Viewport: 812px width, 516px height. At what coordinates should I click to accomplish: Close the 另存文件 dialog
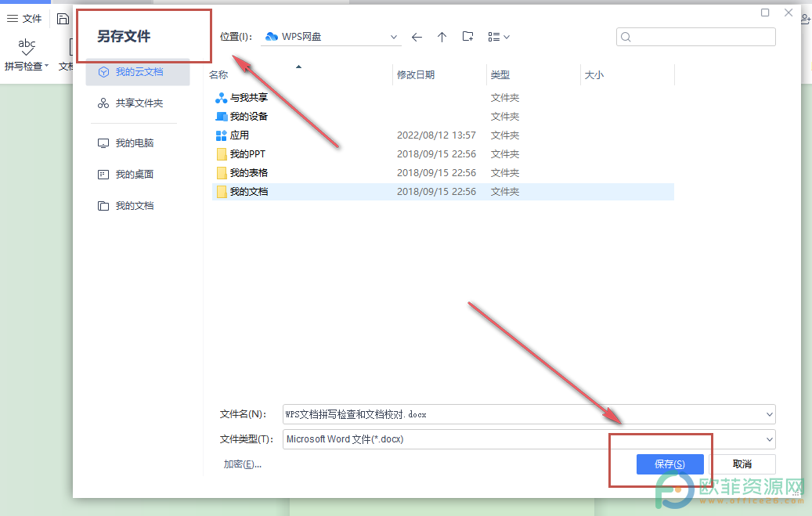point(789,13)
